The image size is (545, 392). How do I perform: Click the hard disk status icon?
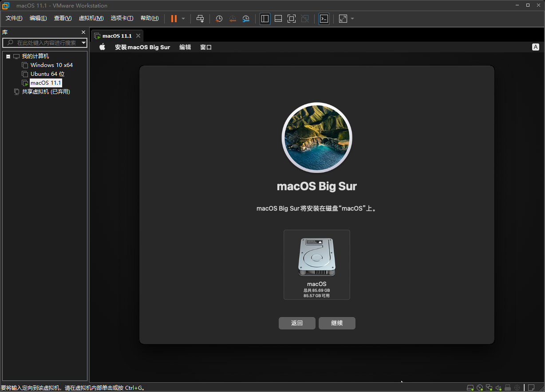point(470,388)
